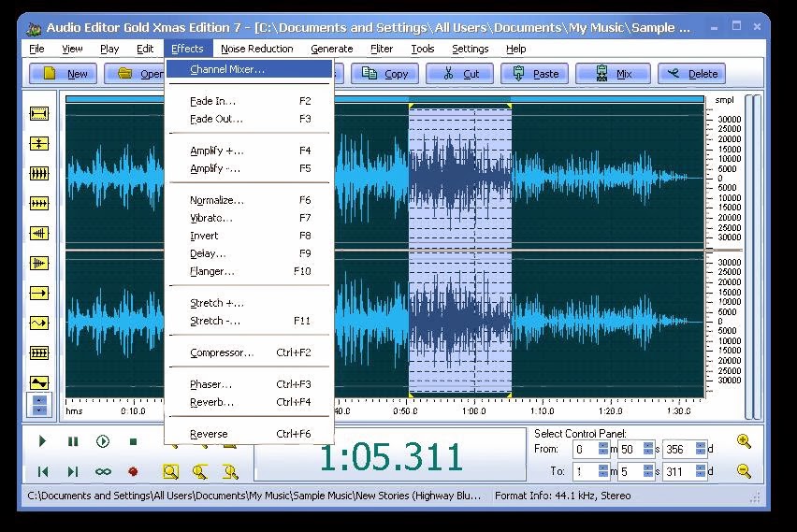
Task: Choose Amplify + in the Effects menu
Action: (x=250, y=151)
